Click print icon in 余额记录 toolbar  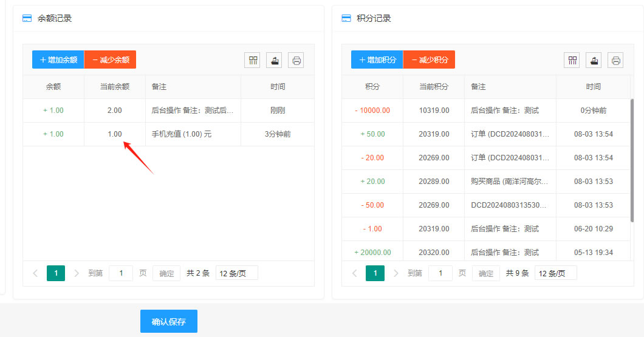pyautogui.click(x=296, y=60)
